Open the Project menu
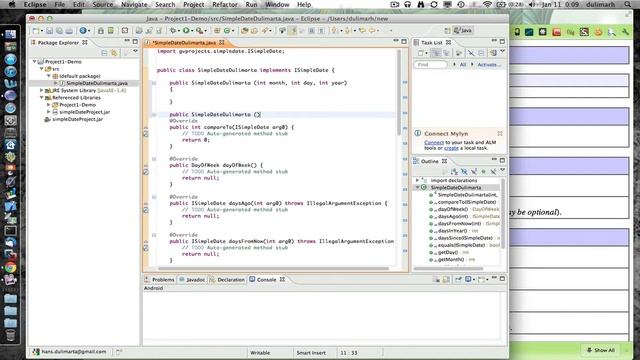Screen dimensions: 640x360 click(193, 4)
